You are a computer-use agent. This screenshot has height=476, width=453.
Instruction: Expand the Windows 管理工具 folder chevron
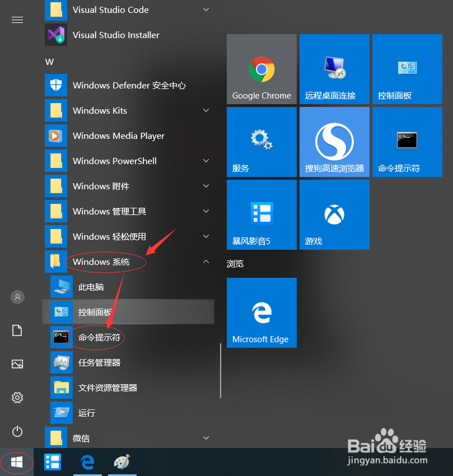206,211
